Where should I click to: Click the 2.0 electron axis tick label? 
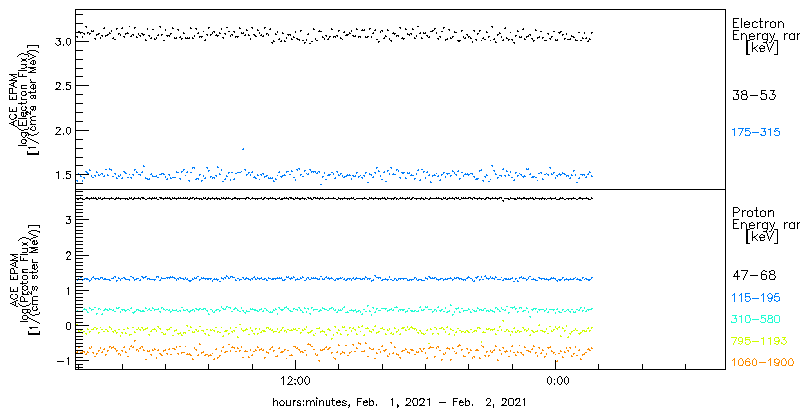pos(61,131)
